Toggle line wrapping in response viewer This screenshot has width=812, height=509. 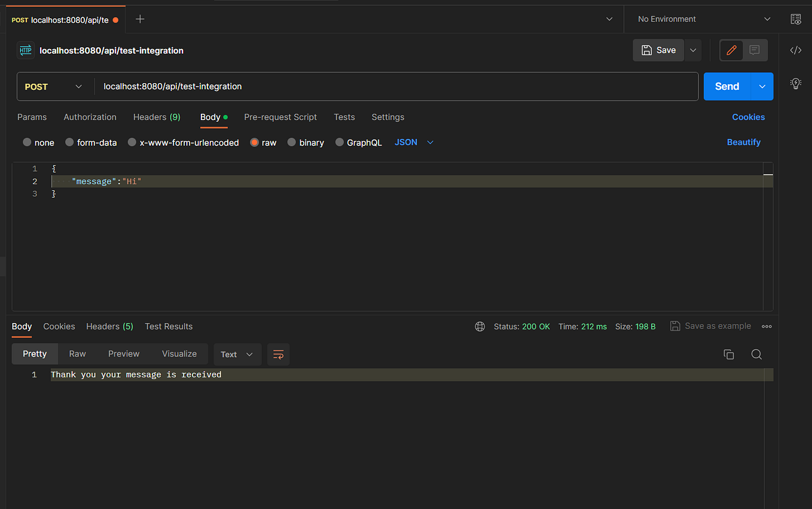coord(278,354)
